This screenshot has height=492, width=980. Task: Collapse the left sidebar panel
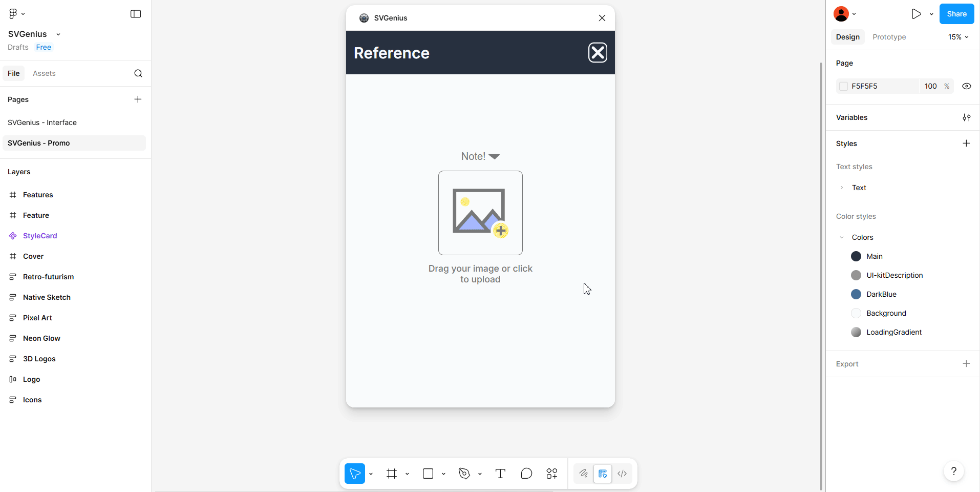(x=135, y=14)
